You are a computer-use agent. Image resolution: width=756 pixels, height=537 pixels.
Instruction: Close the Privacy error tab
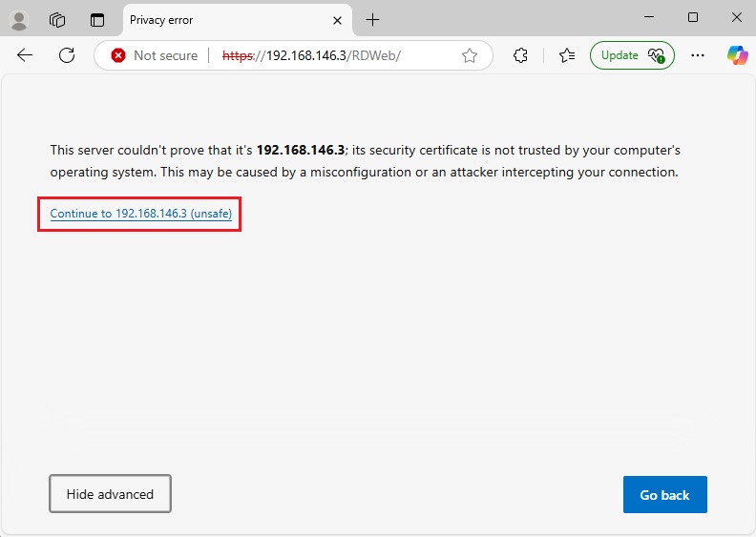338,20
